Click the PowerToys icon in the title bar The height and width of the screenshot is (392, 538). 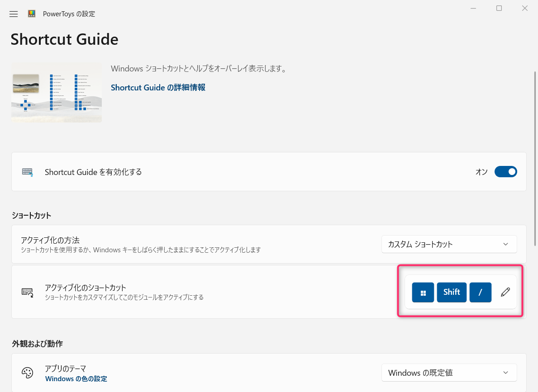pos(32,14)
